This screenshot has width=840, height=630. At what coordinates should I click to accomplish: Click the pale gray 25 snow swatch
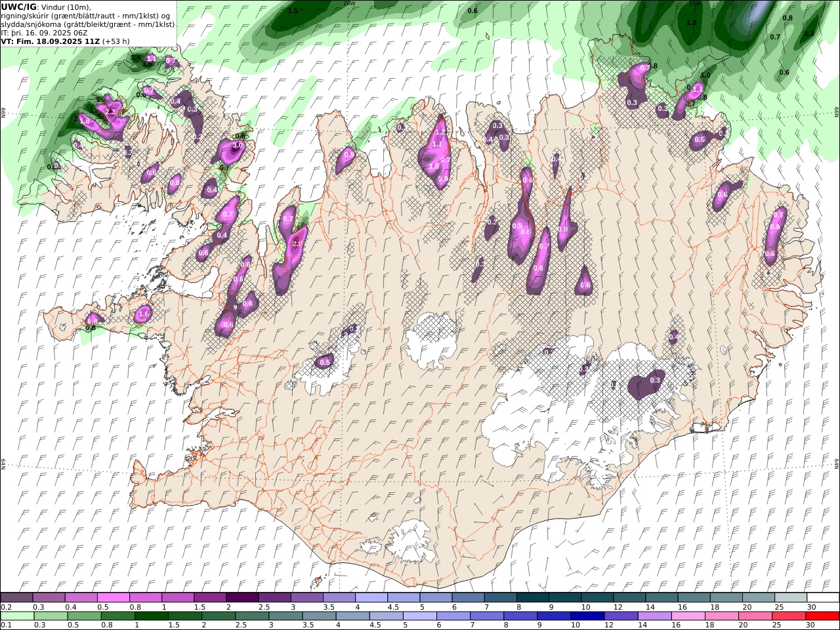pyautogui.click(x=789, y=597)
